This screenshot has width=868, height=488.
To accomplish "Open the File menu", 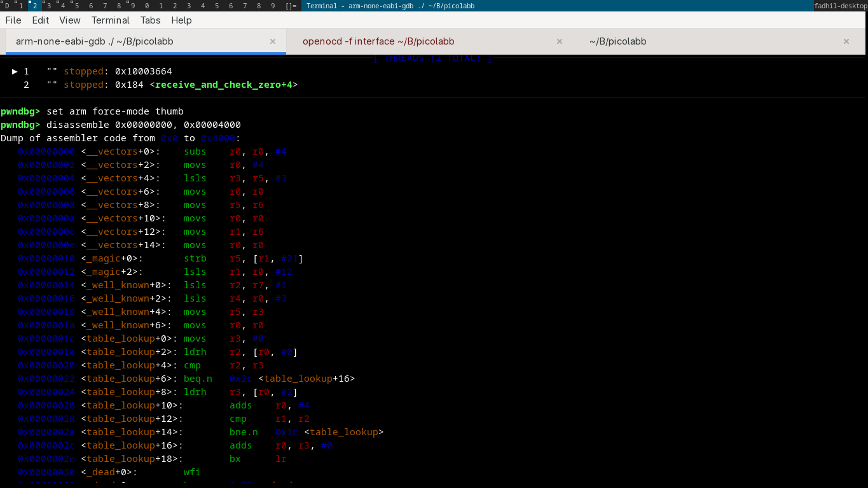I will [x=13, y=20].
